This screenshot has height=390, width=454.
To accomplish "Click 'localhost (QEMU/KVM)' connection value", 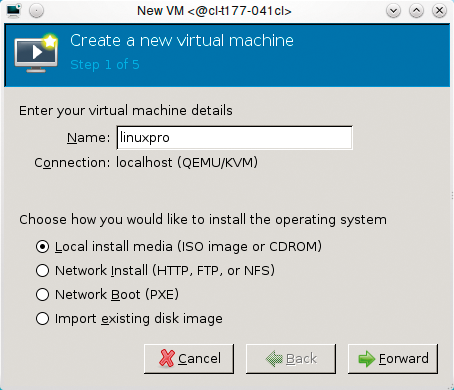I will (187, 163).
